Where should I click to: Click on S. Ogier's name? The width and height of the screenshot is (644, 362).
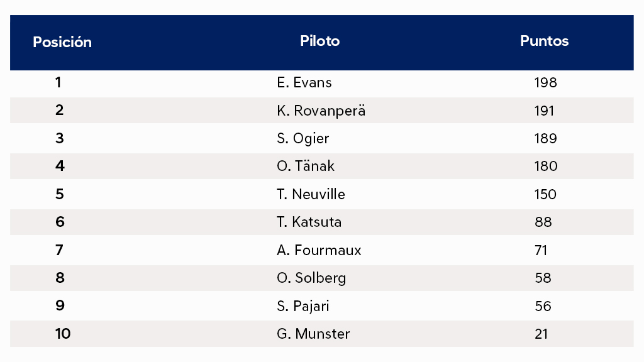pos(303,138)
